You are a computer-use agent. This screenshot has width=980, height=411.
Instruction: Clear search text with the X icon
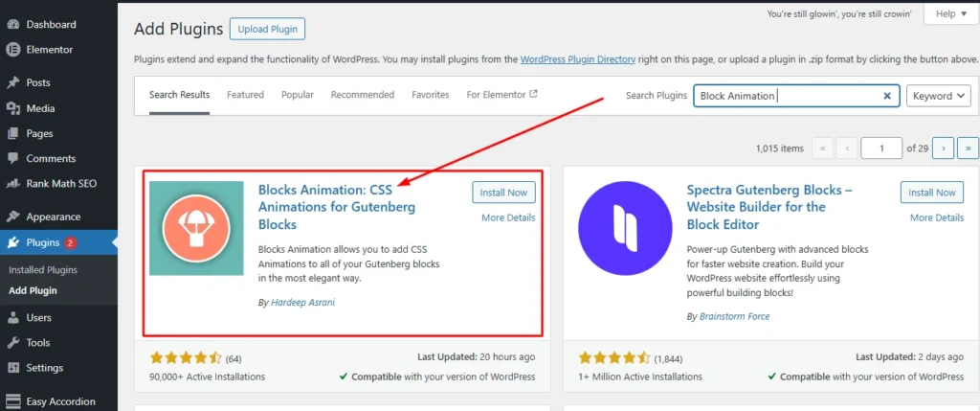[x=887, y=96]
